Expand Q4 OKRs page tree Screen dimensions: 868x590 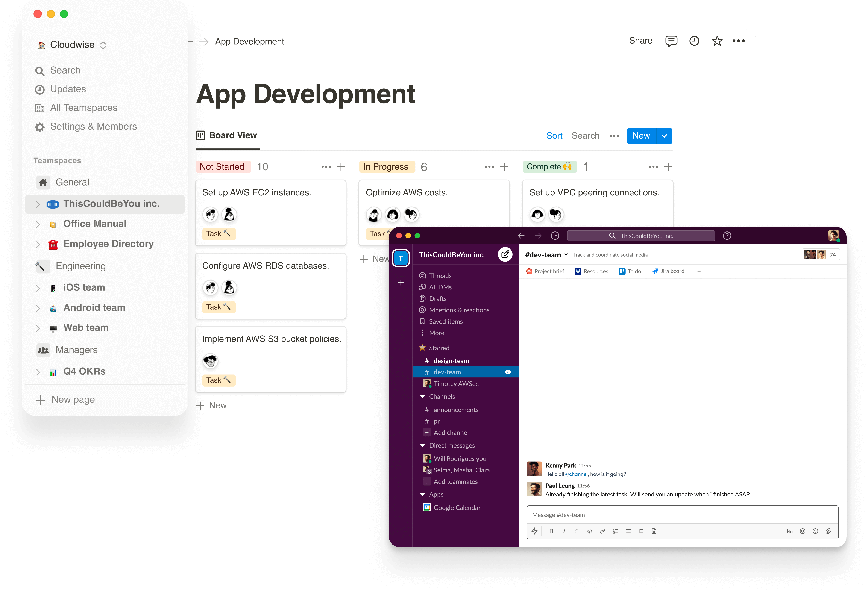(38, 372)
